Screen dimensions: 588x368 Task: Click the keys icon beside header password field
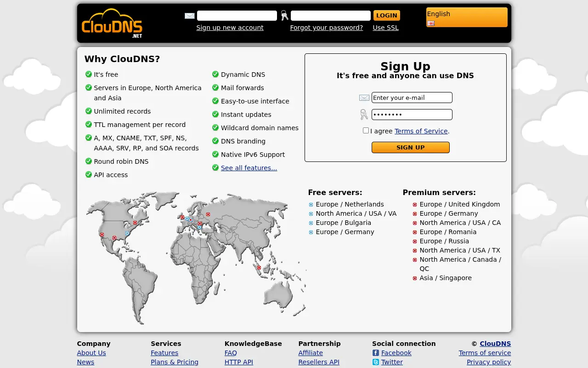coord(284,16)
